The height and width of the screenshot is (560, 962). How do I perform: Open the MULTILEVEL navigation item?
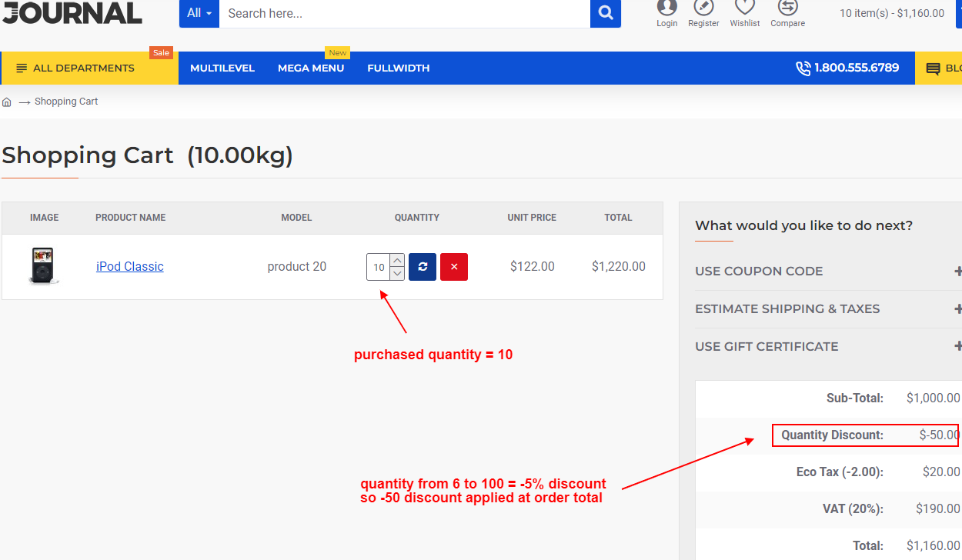[x=222, y=68]
